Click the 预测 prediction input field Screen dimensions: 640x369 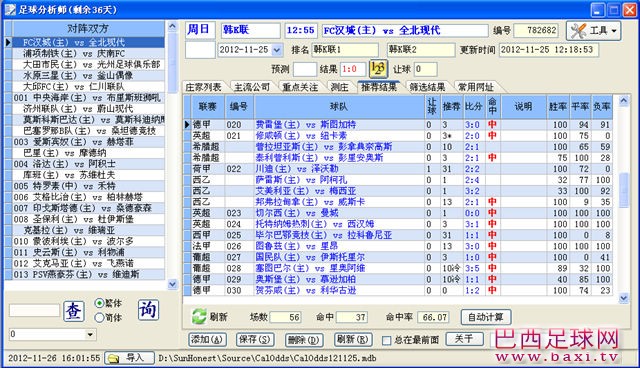click(x=305, y=69)
